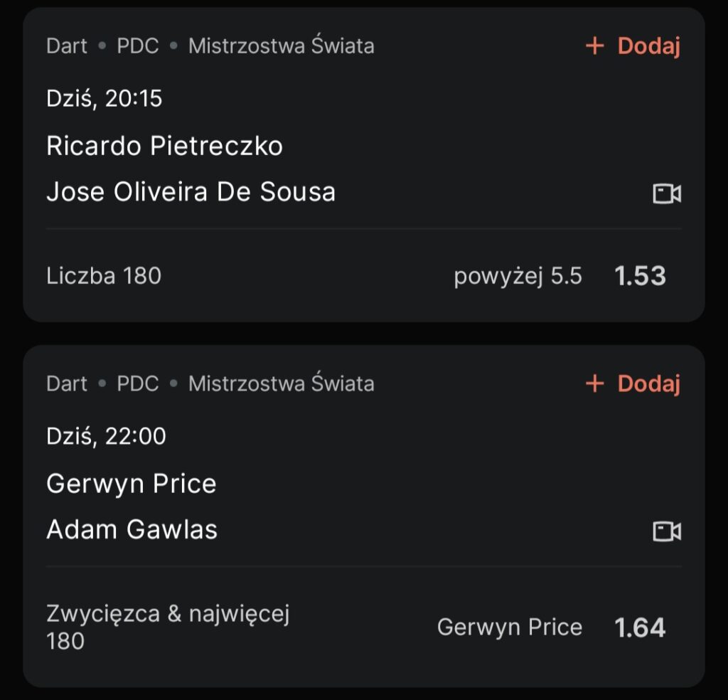728x700 pixels.
Task: Click the 'Dziś, 20:15' match time
Action: (105, 98)
